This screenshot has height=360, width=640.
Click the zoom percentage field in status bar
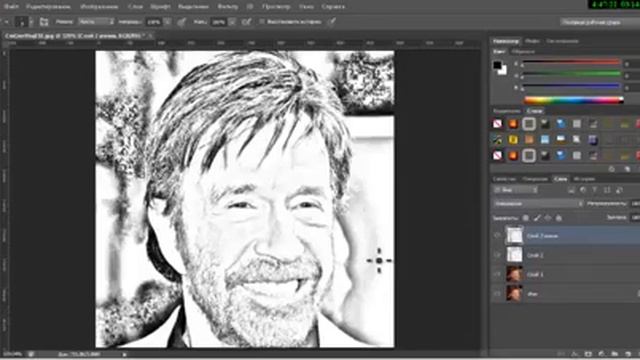point(13,354)
